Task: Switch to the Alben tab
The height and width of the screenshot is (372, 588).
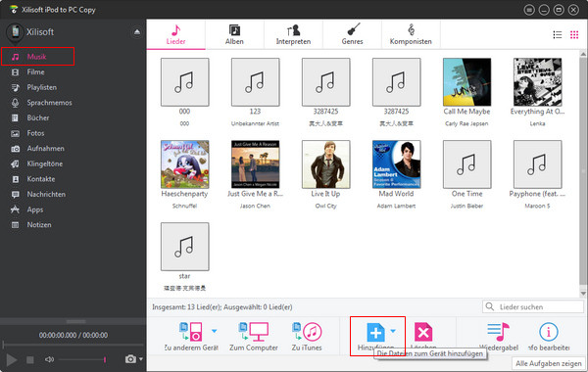Action: click(x=234, y=34)
